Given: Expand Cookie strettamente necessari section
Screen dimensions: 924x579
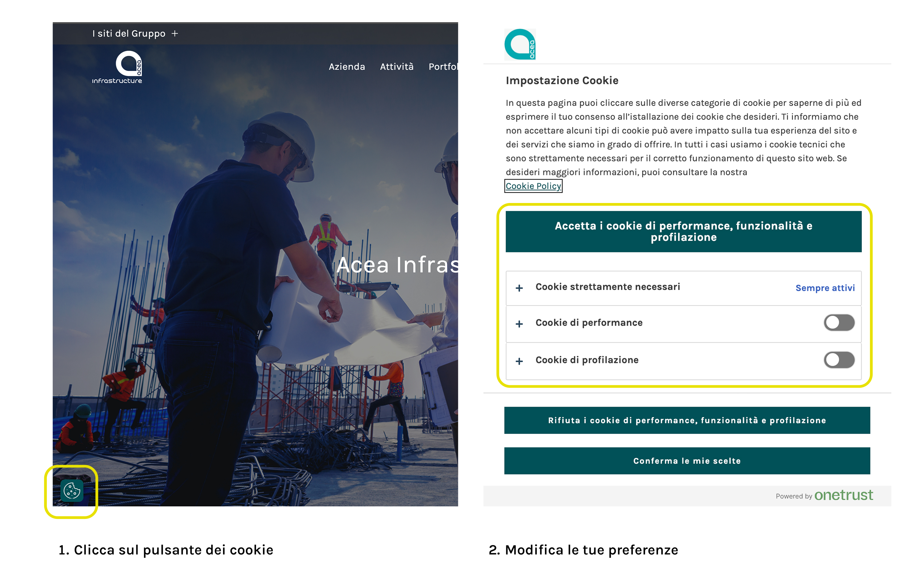Looking at the screenshot, I should coord(519,288).
